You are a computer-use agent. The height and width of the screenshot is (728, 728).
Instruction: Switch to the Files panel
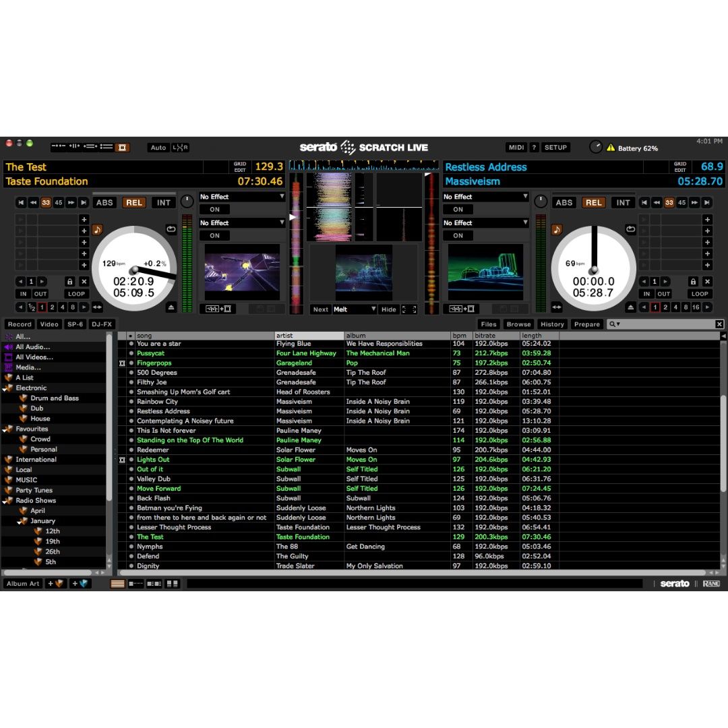[x=489, y=324]
